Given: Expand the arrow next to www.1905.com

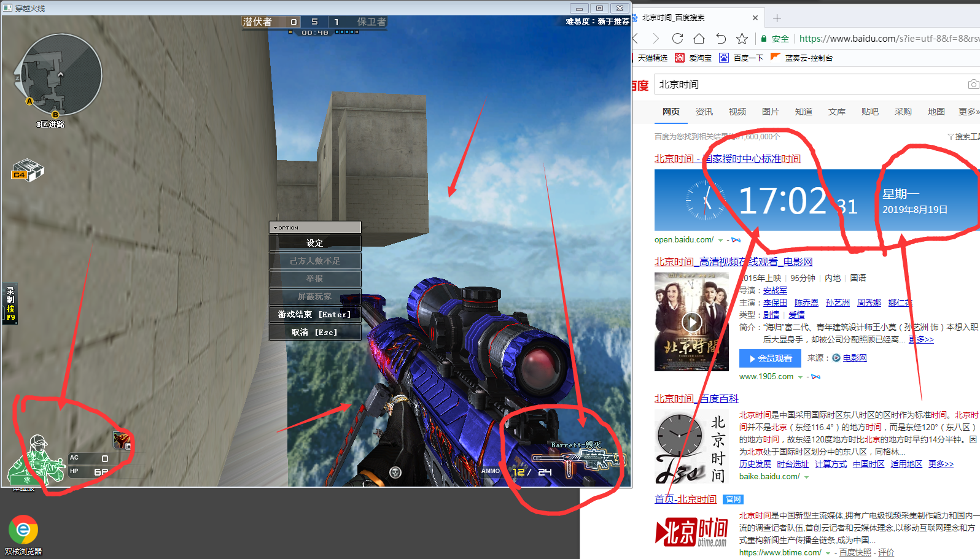Looking at the screenshot, I should click(x=800, y=377).
